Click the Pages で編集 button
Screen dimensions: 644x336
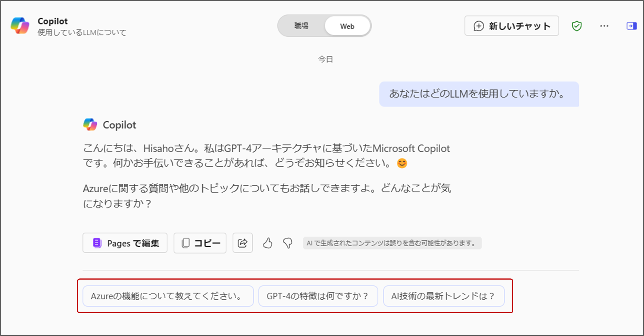[x=125, y=243]
